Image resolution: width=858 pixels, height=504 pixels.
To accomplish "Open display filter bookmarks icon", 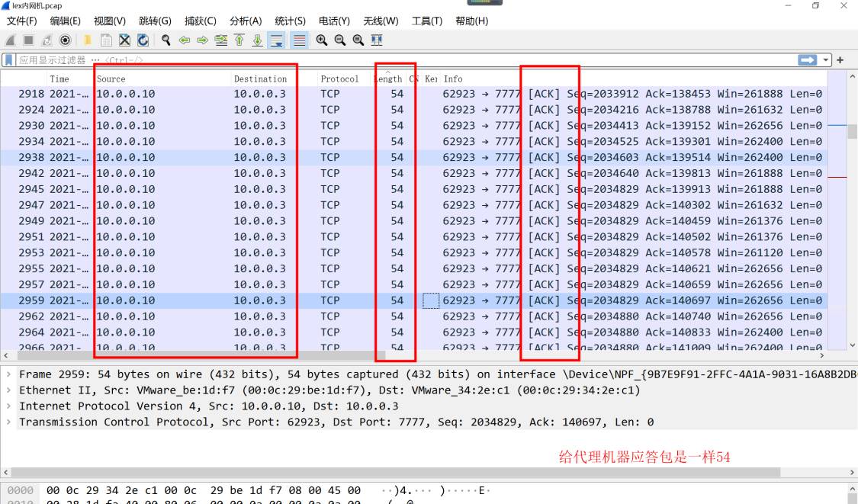I will (8, 59).
